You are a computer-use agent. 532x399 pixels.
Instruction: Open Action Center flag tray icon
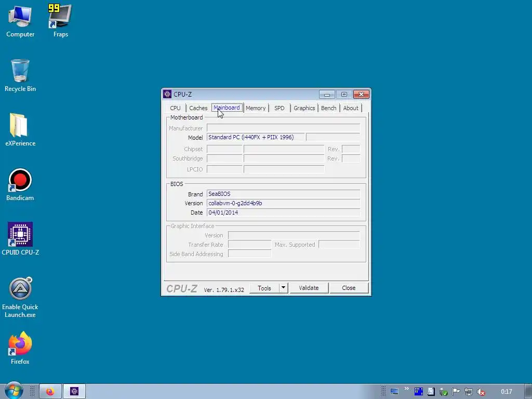click(456, 392)
